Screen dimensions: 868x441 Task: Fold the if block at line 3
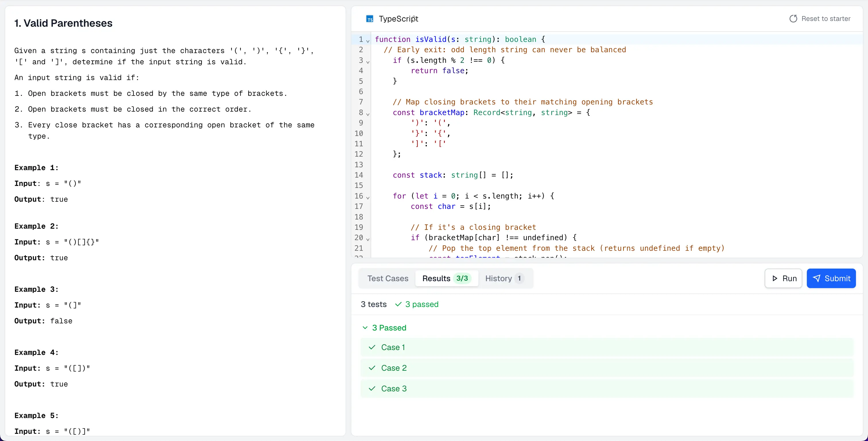pyautogui.click(x=368, y=62)
